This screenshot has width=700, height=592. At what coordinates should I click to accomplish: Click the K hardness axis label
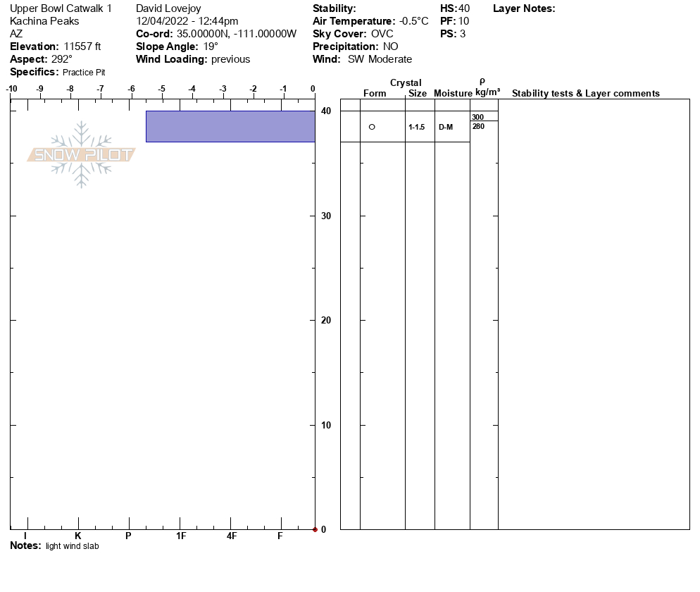[x=78, y=536]
